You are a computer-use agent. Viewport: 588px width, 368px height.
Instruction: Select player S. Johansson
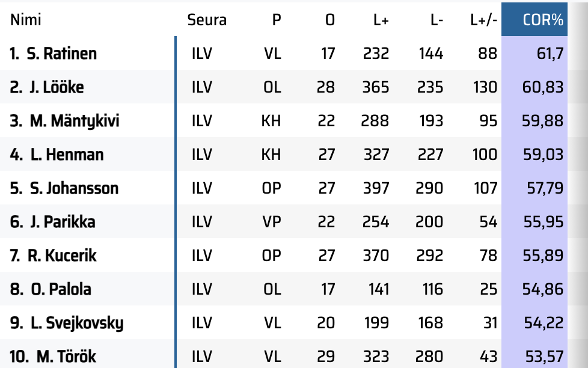click(x=73, y=188)
